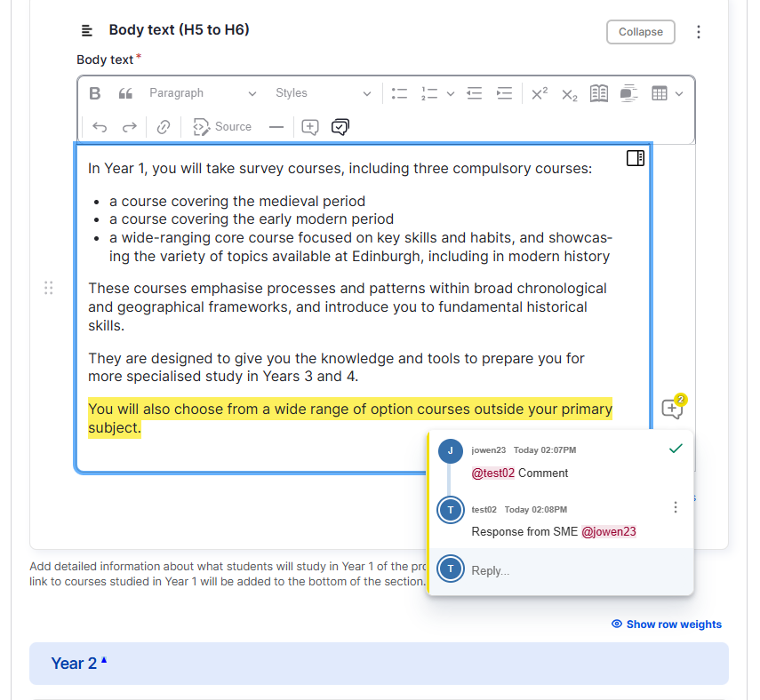This screenshot has height=700, width=760.
Task: Toggle bold formatting in the editor
Action: click(94, 92)
